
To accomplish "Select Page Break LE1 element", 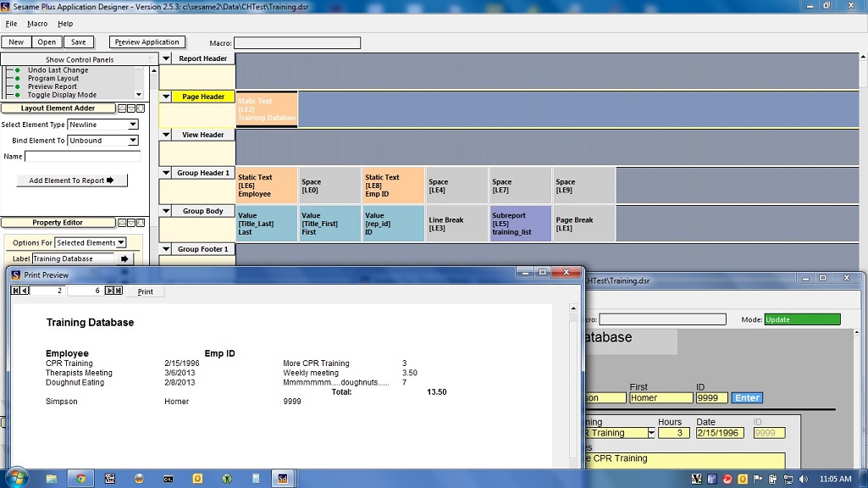I will pyautogui.click(x=584, y=224).
